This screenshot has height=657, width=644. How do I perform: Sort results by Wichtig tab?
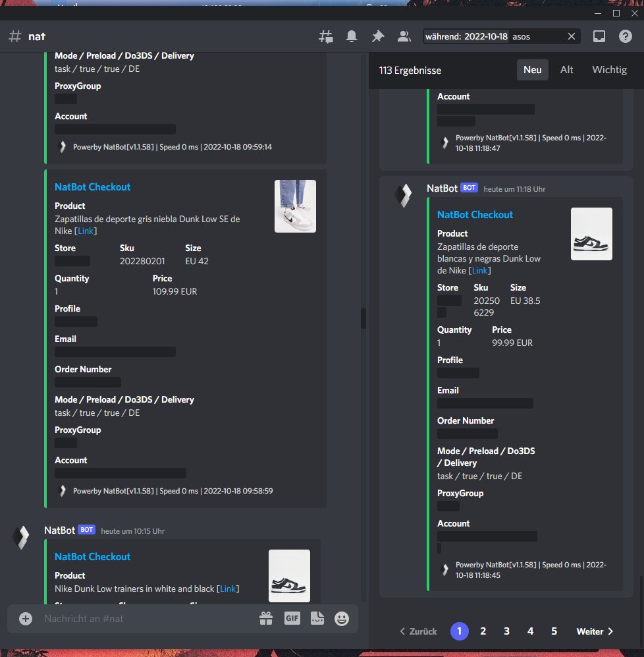pos(609,70)
